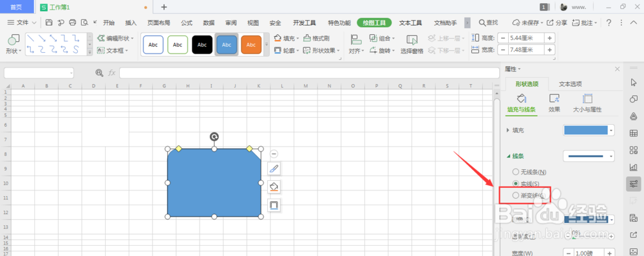Screen dimensions: 644x256
Task: Click 编辑形状 edit shape icon
Action: 100,38
